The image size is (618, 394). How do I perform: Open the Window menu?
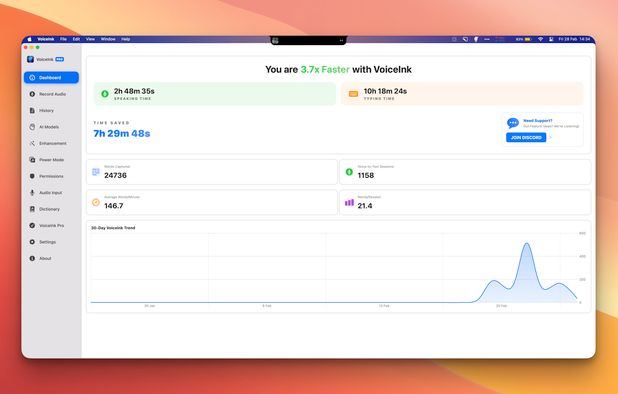(x=108, y=39)
